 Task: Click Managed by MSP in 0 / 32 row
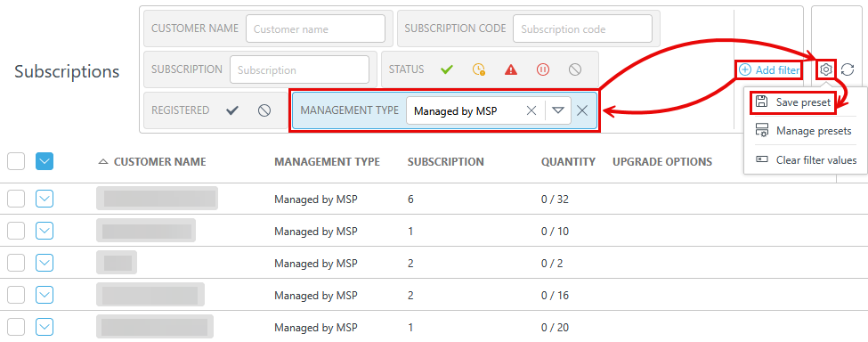coord(316,199)
